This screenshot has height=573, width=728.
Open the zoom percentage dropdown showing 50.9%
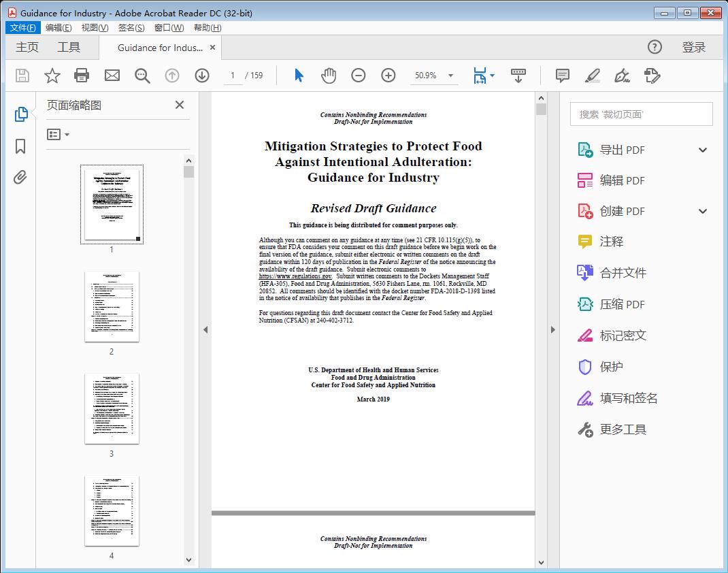click(x=450, y=76)
